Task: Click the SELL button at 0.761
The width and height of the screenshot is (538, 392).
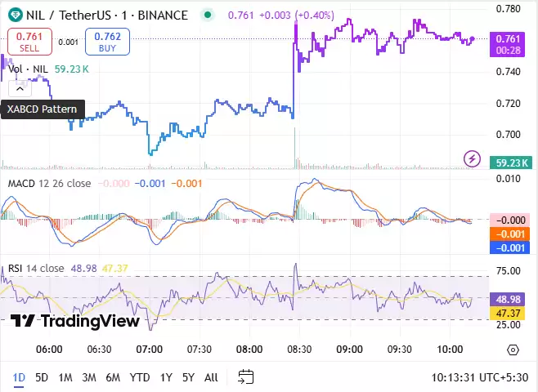Action: click(x=29, y=42)
